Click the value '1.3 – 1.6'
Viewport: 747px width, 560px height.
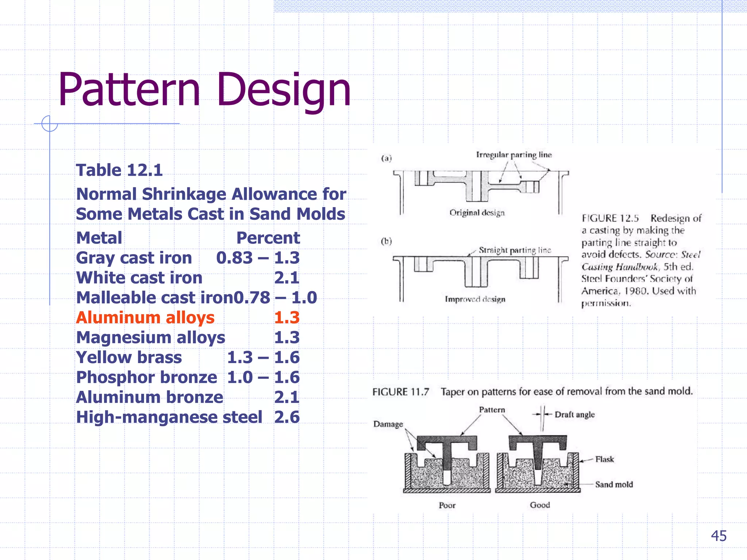(x=263, y=358)
